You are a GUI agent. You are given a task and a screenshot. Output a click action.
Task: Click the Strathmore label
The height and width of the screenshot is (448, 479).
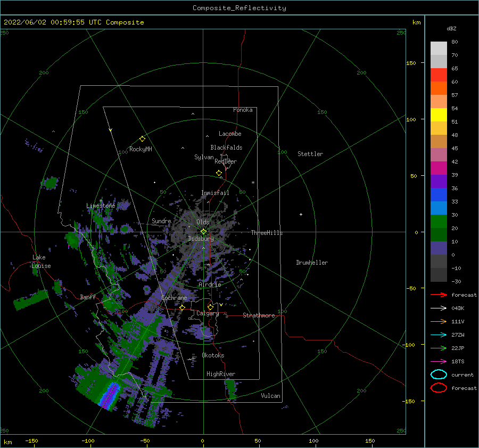click(259, 315)
